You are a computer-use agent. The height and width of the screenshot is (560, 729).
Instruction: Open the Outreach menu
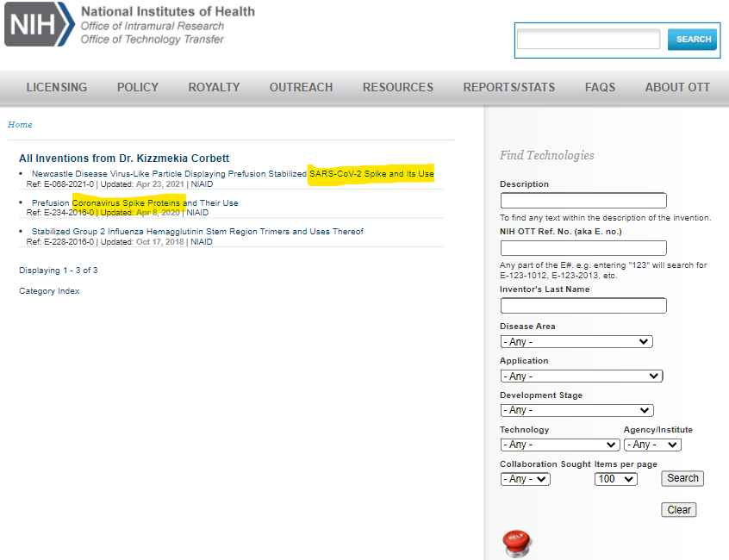302,87
